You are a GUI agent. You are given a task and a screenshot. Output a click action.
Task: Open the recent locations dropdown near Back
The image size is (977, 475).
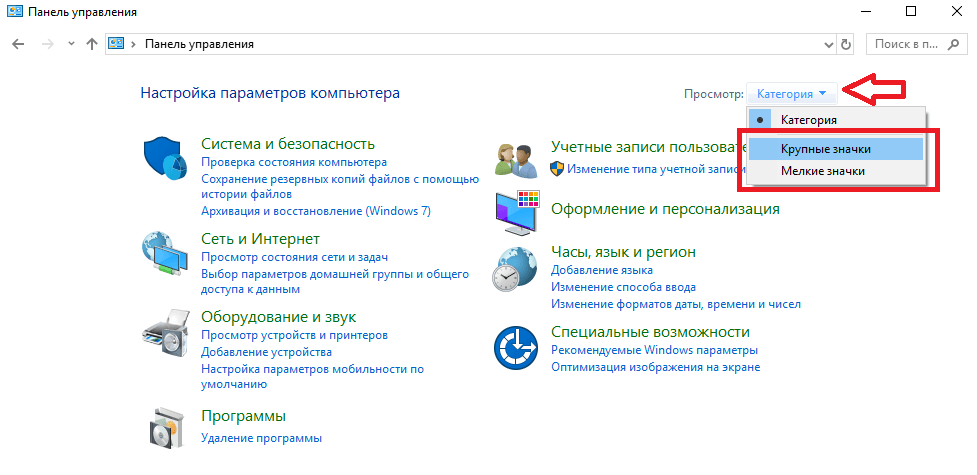70,45
